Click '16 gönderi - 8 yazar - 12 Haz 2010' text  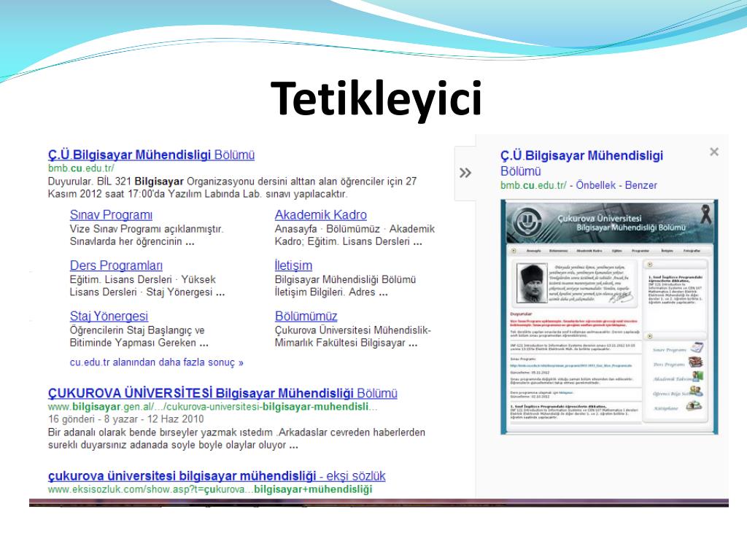click(x=125, y=419)
